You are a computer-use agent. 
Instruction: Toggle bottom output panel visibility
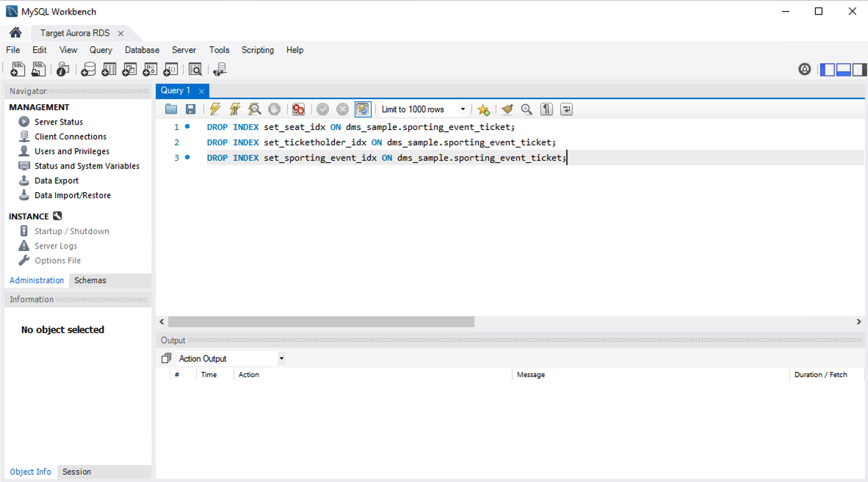coord(843,70)
